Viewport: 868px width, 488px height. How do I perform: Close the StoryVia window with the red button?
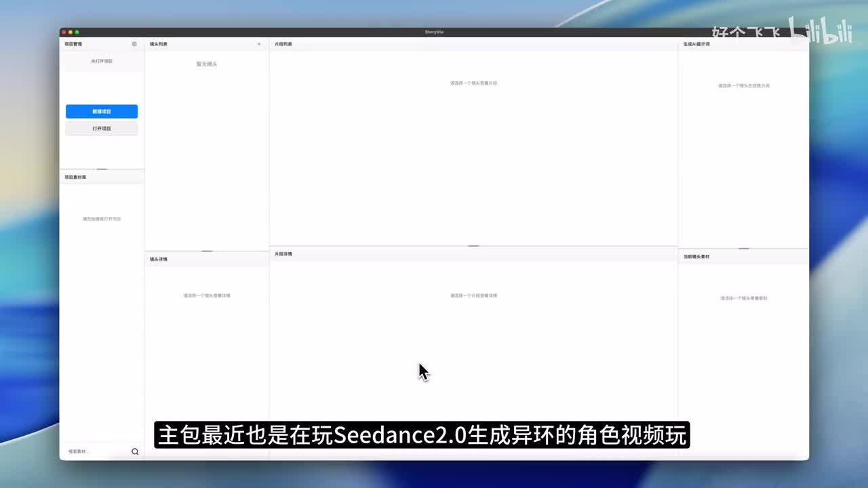[x=63, y=32]
